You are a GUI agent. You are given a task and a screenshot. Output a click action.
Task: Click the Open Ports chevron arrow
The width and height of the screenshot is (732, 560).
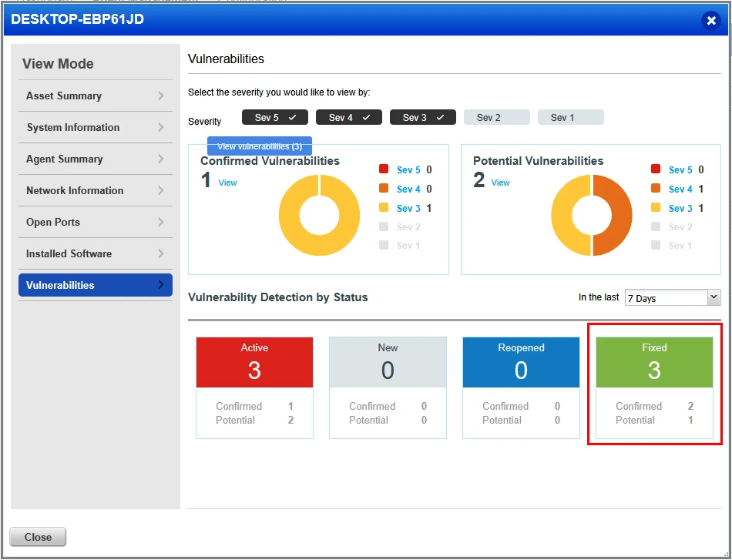161,222
